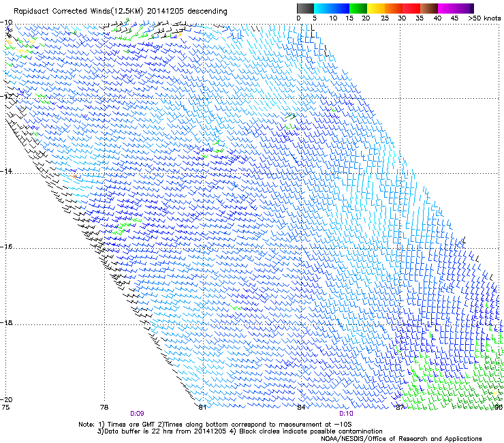Click the latitude label '-16'
This screenshot has width=504, height=443.
[6, 247]
